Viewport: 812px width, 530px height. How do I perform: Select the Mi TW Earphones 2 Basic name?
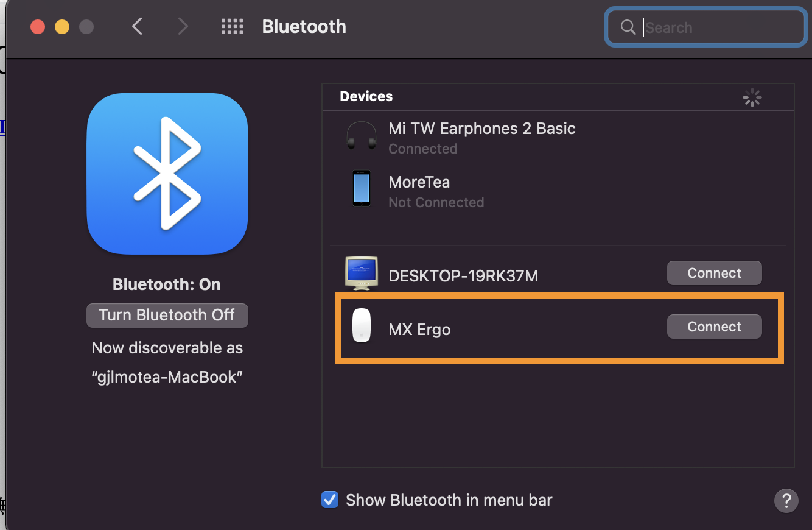pyautogui.click(x=482, y=129)
